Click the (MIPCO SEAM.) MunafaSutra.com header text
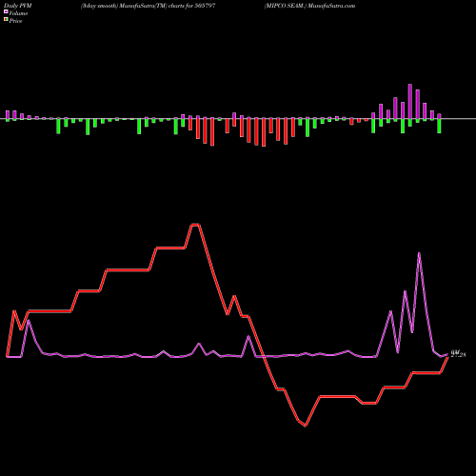The image size is (476, 476). coord(309,6)
